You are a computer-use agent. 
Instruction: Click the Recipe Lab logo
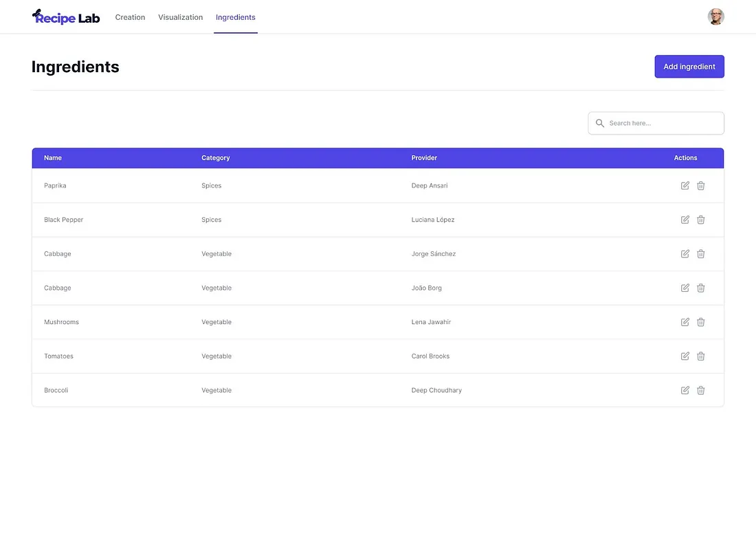pyautogui.click(x=66, y=17)
